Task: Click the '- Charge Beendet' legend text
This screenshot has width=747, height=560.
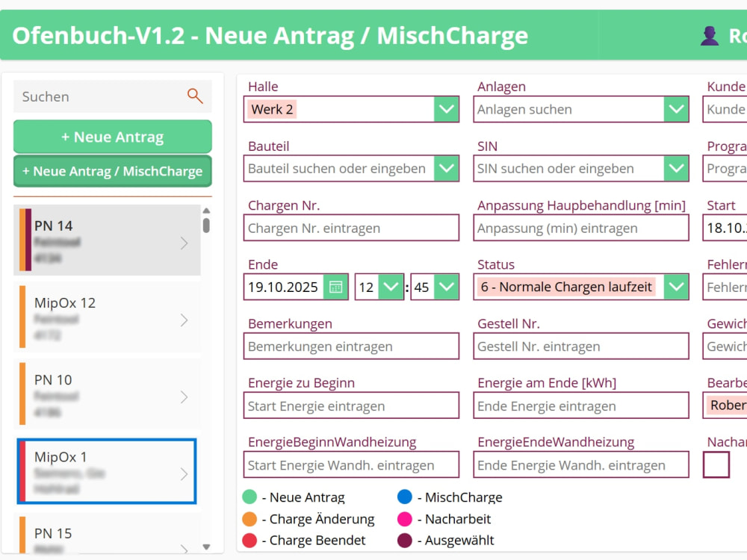Action: tap(314, 541)
